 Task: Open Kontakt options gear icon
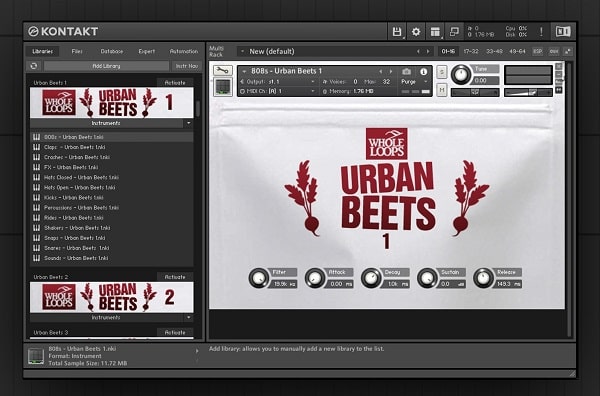click(416, 31)
